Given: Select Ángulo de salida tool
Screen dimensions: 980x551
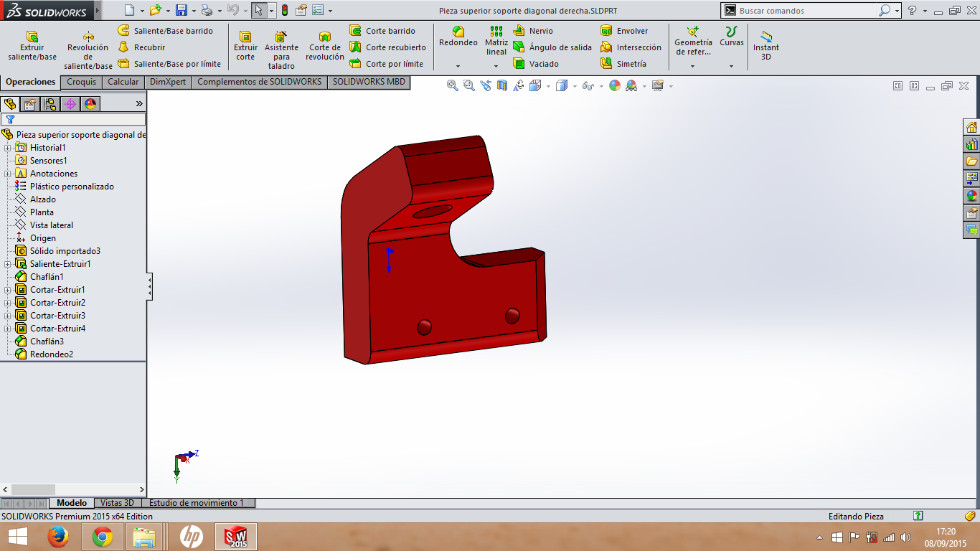Looking at the screenshot, I should [552, 47].
